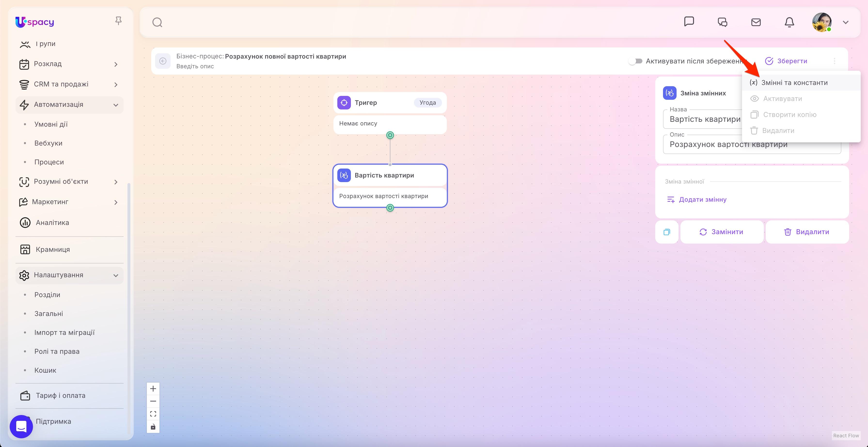Open Умовні дії submenu item
This screenshot has height=447, width=868.
51,124
